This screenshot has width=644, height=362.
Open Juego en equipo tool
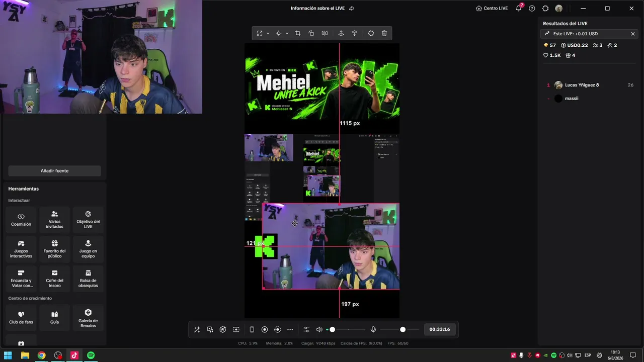(88, 249)
